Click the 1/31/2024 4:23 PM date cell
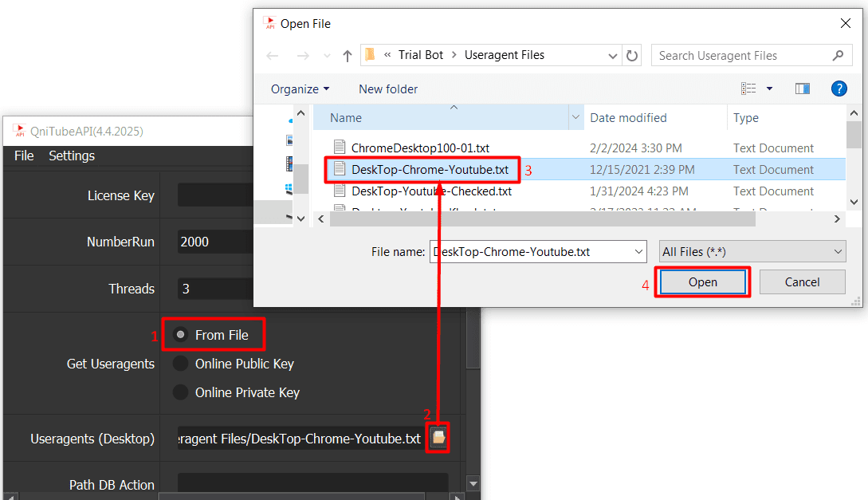The width and height of the screenshot is (868, 500). pyautogui.click(x=638, y=191)
